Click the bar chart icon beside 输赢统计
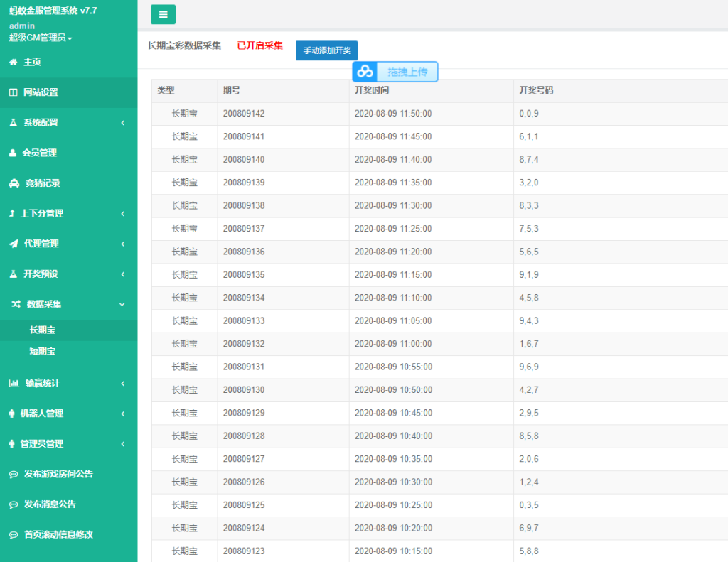 pyautogui.click(x=14, y=384)
